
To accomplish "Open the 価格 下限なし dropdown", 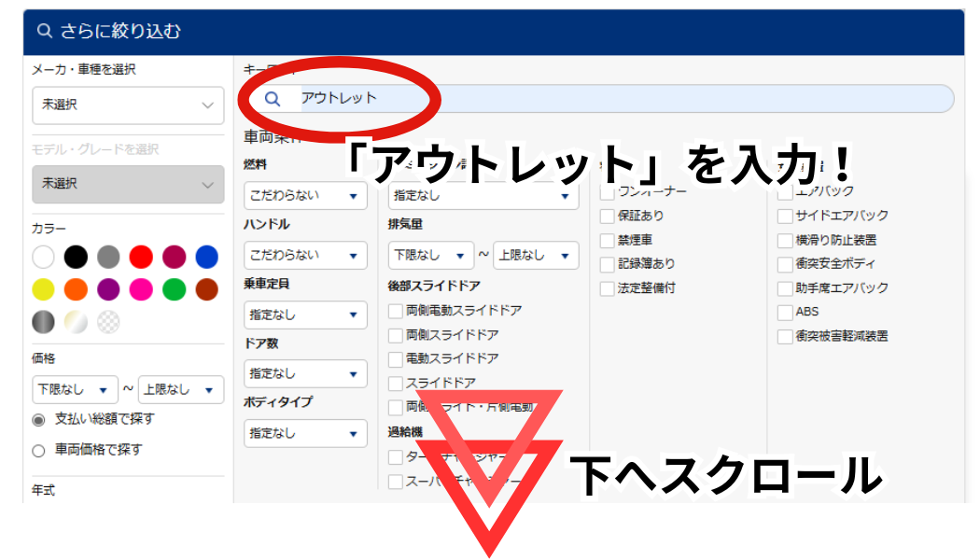I will coord(75,389).
